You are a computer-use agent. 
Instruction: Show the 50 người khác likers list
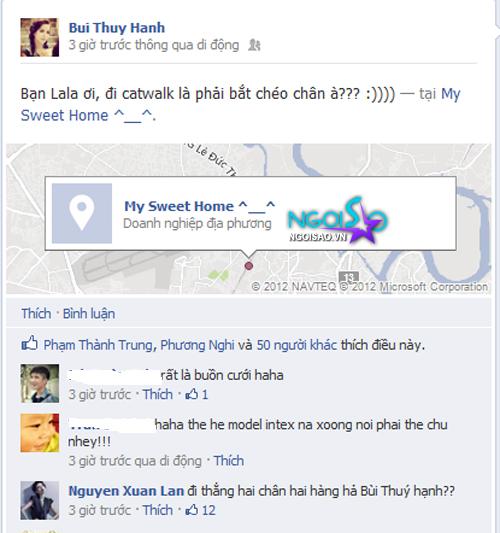[x=297, y=345]
